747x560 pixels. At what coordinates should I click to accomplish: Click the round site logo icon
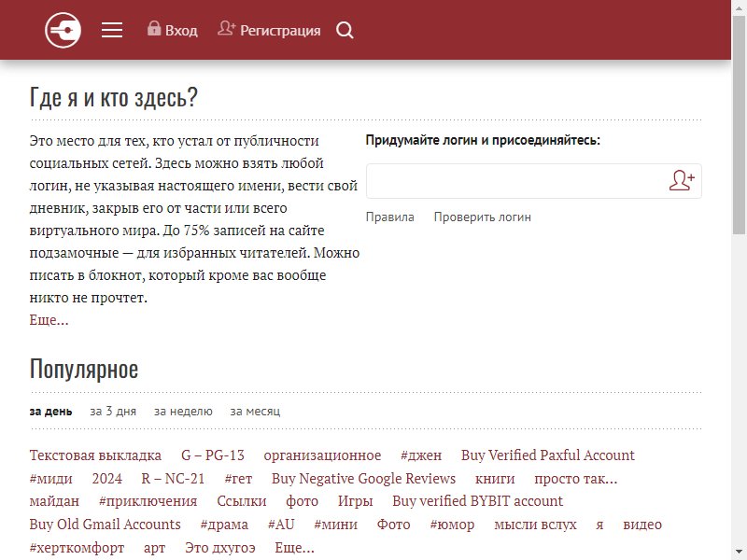[x=63, y=31]
